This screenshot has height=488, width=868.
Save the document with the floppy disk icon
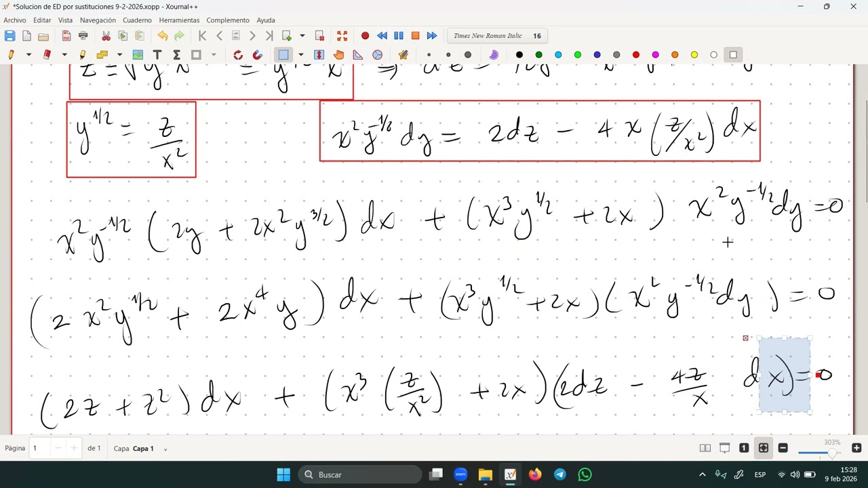pyautogui.click(x=9, y=36)
